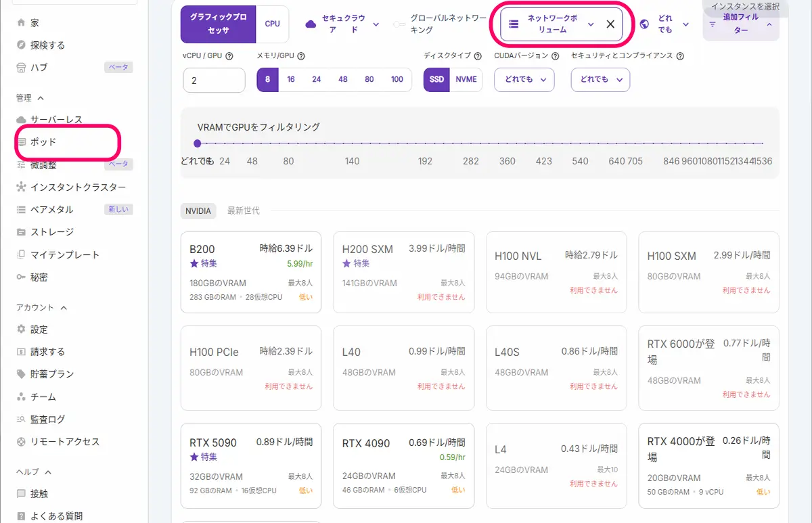812x523 pixels.
Task: Click the help icon beside vCPU / GPU
Action: [229, 57]
